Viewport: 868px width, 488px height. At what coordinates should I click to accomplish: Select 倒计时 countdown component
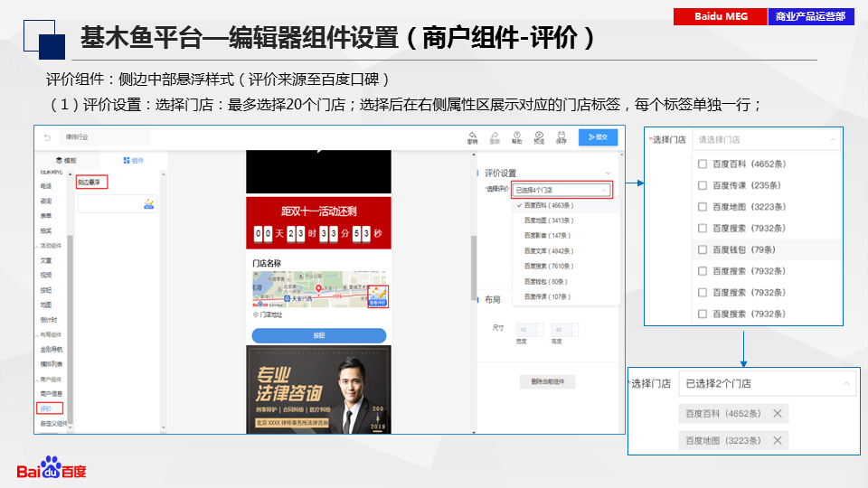click(49, 320)
